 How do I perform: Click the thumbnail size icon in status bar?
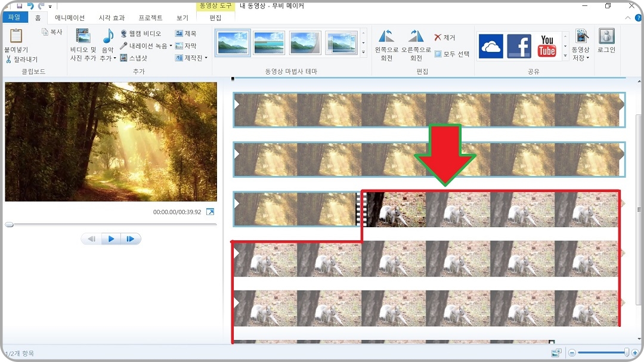click(556, 352)
